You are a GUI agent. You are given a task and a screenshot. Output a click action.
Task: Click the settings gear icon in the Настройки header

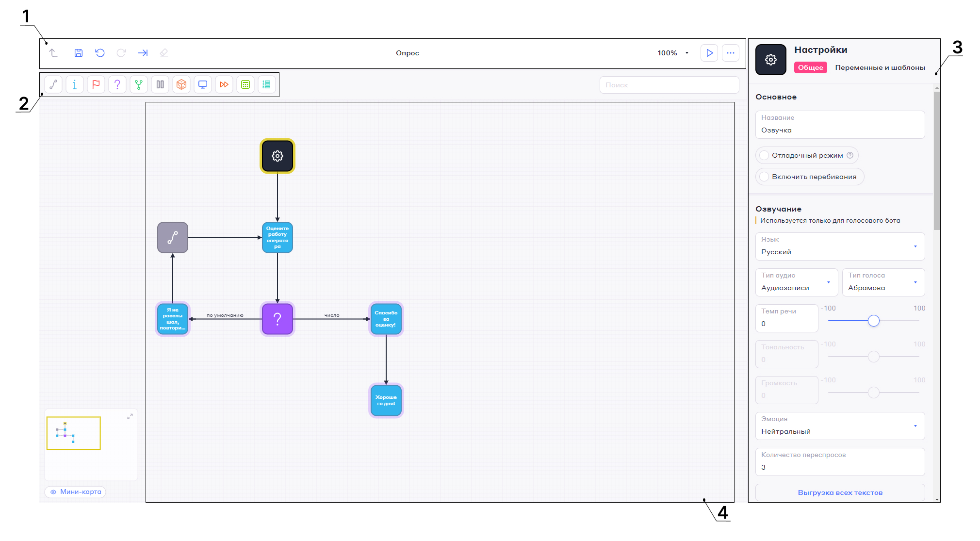pos(771,60)
